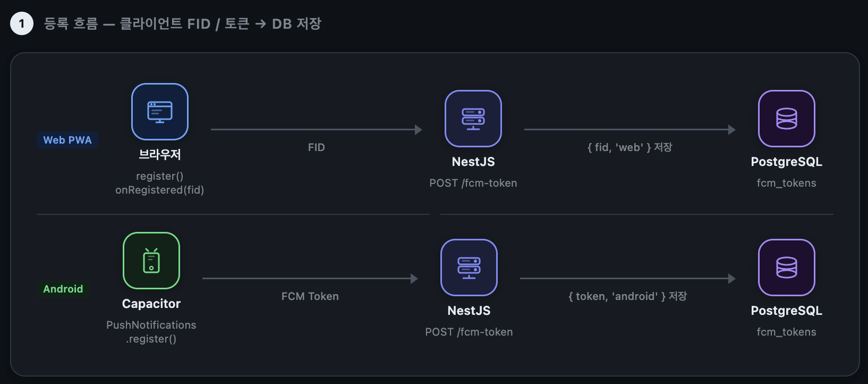
Task: Select the green Android tag
Action: (x=63, y=289)
